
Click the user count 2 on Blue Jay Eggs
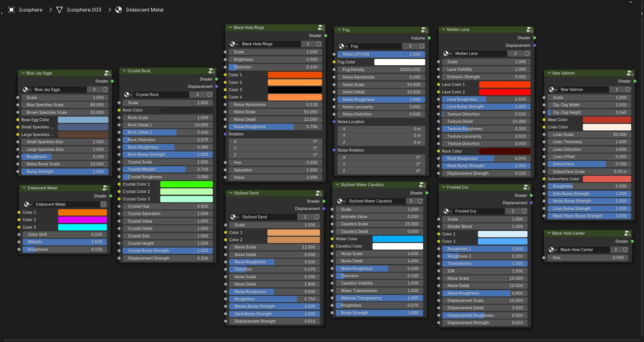pos(94,89)
